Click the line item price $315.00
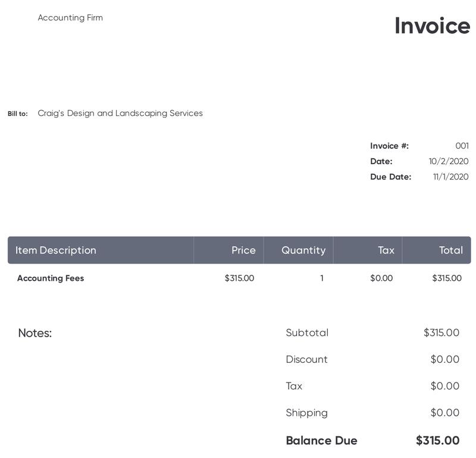 point(240,278)
